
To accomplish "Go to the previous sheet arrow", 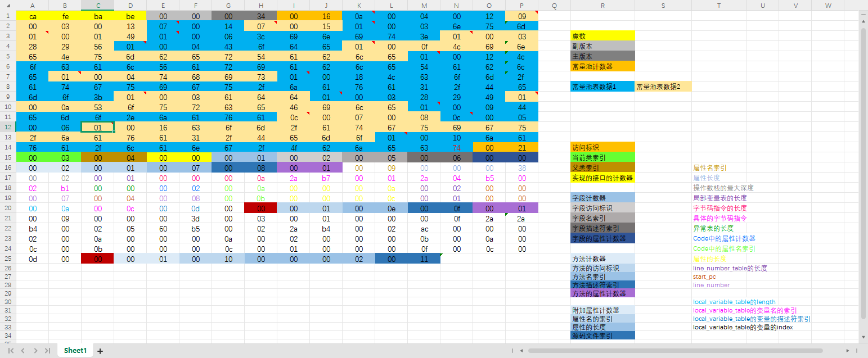I will tap(23, 351).
